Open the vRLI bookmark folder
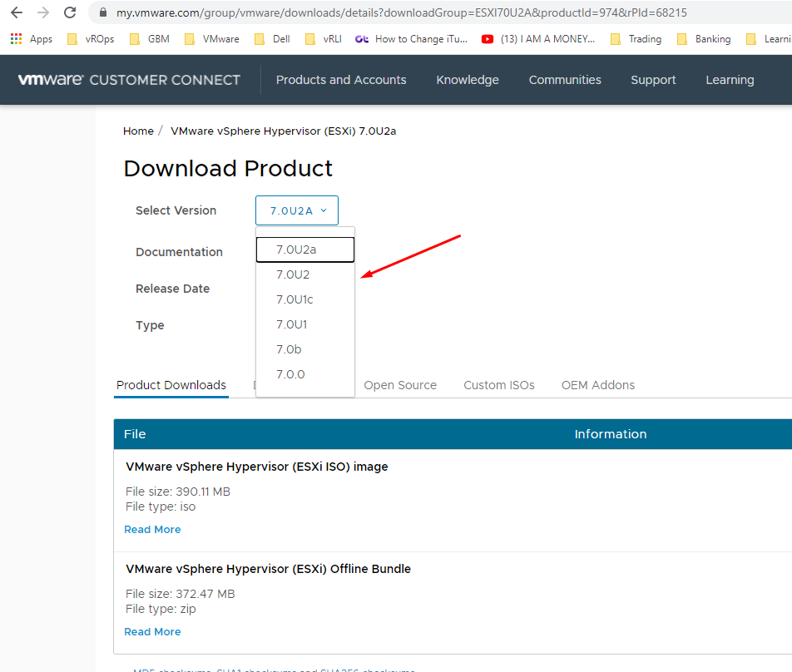Screen dimensions: 792x672 [324, 39]
